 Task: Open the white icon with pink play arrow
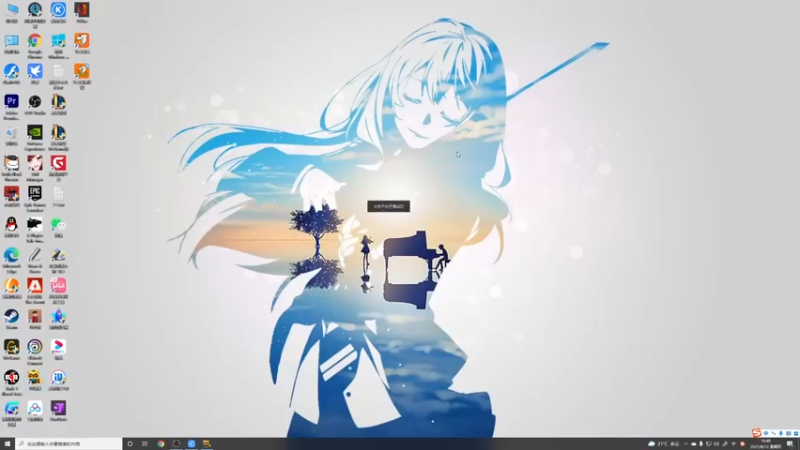pos(58,349)
